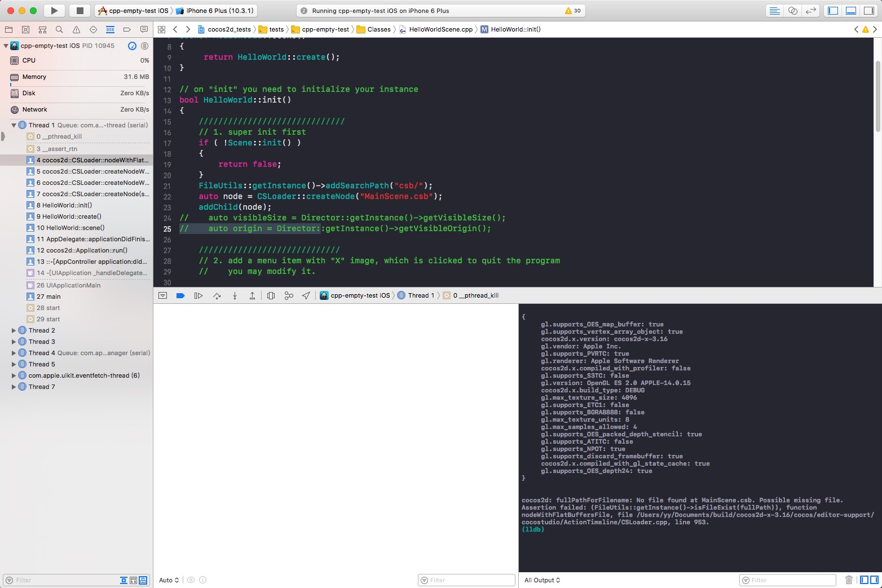The image size is (882, 588).
Task: Clear console with the trash icon
Action: pyautogui.click(x=849, y=580)
